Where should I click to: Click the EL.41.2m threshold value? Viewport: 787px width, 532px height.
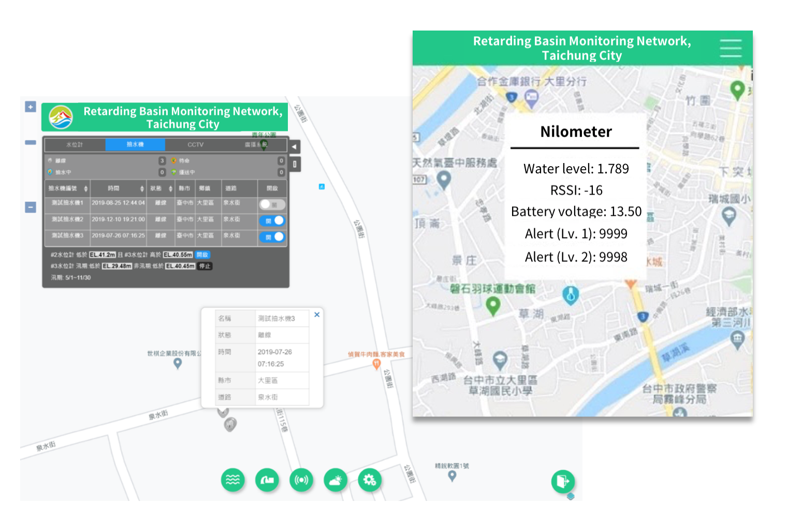(x=102, y=255)
